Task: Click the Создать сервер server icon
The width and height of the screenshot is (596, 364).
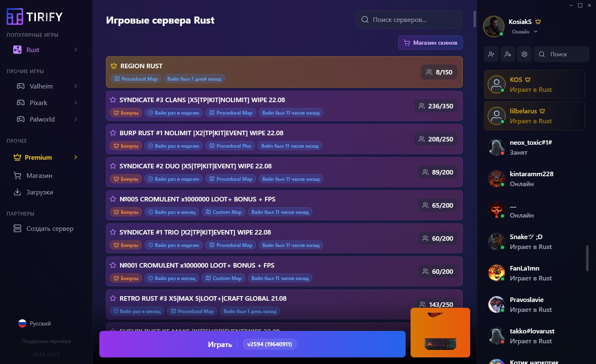Action: click(17, 228)
